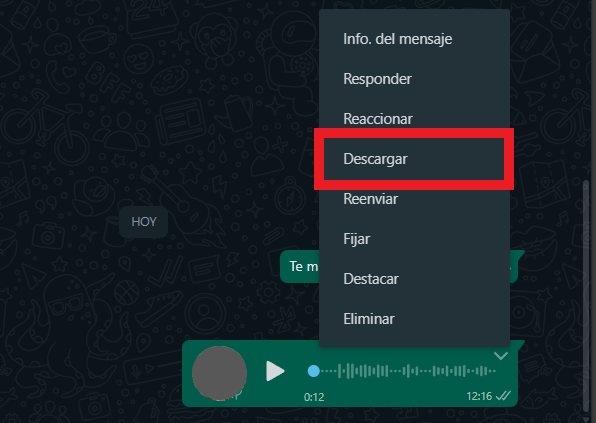Click the HOY date label
596x423 pixels.
tap(144, 222)
